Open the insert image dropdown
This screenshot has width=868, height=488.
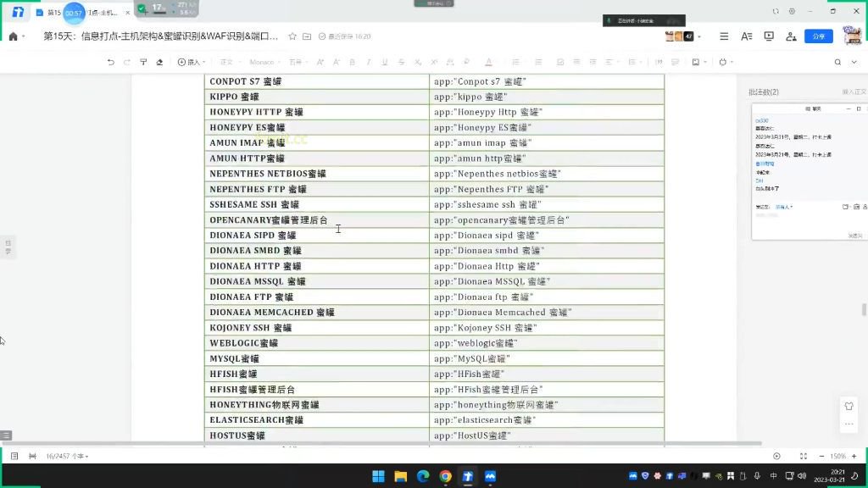tap(699, 62)
